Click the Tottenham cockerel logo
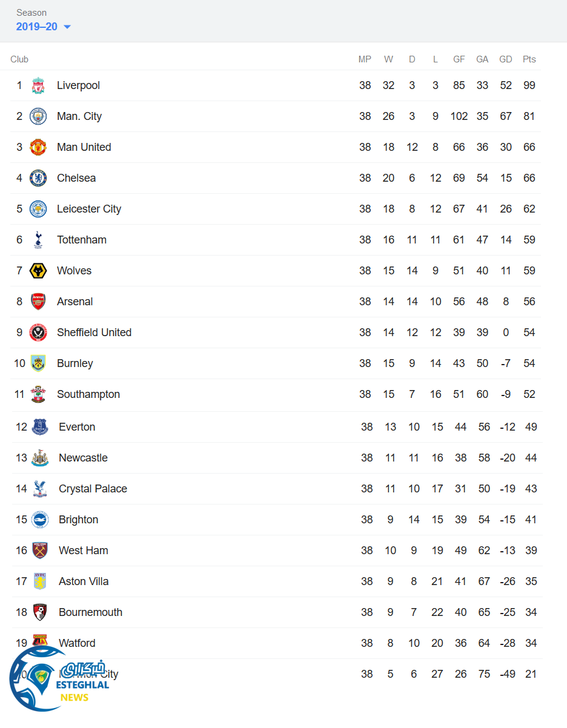This screenshot has height=728, width=567. (38, 240)
